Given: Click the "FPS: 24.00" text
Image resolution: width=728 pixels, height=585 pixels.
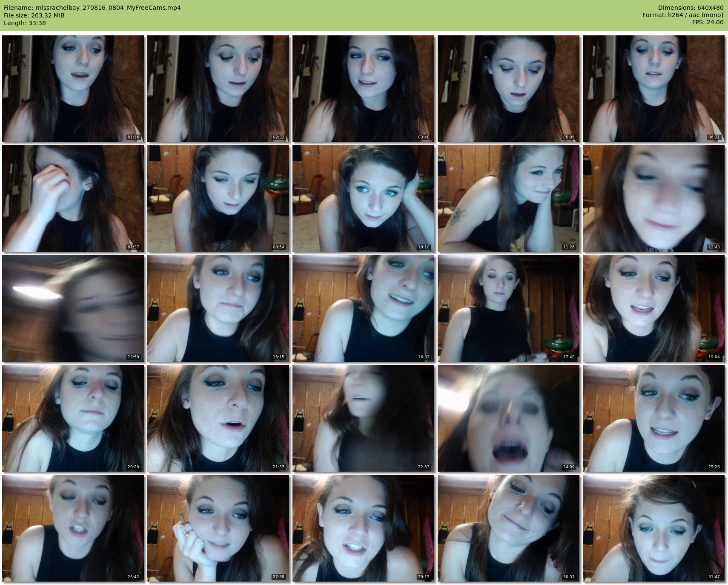Looking at the screenshot, I should coord(708,22).
